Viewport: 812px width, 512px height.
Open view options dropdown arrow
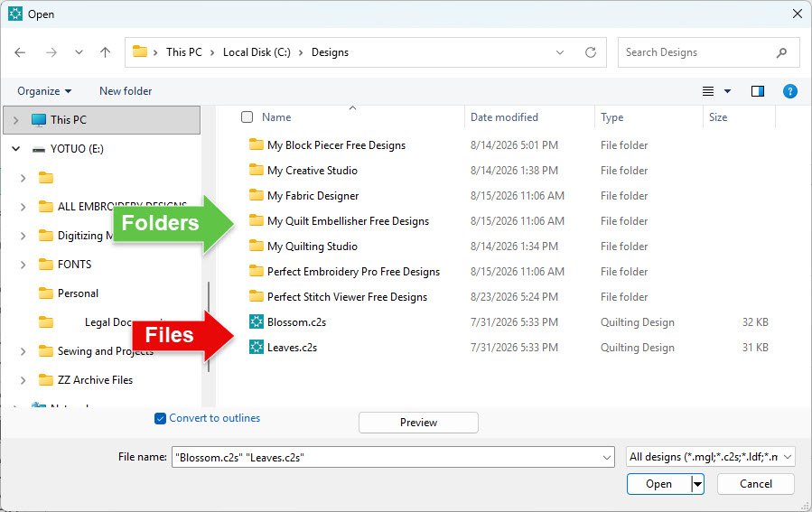(x=727, y=91)
